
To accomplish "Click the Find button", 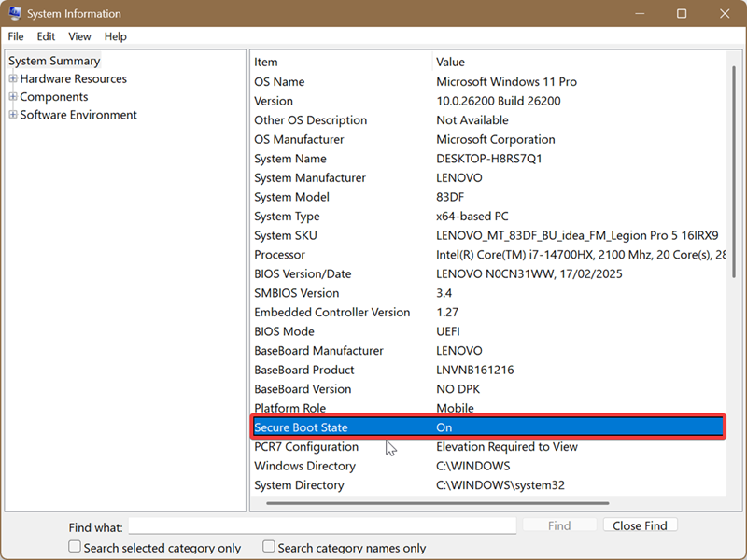I will (559, 525).
